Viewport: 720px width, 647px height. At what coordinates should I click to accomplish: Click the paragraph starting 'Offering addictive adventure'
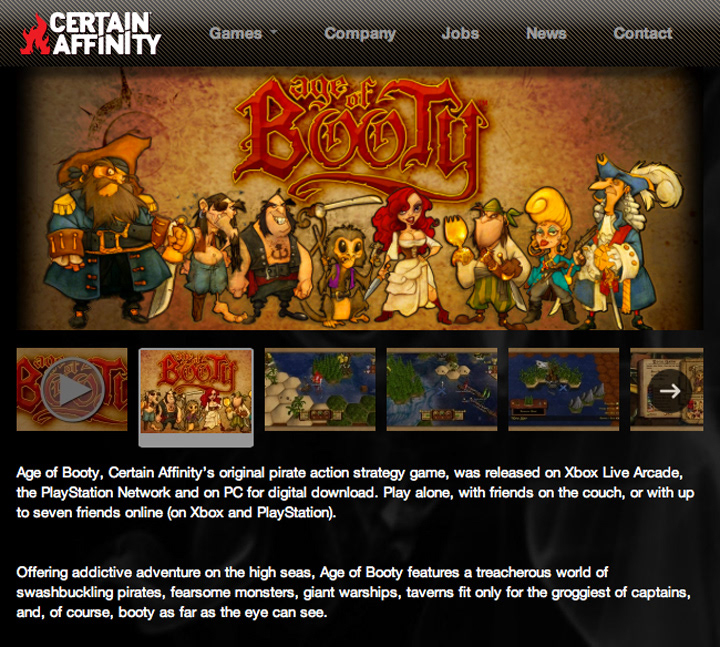point(354,592)
